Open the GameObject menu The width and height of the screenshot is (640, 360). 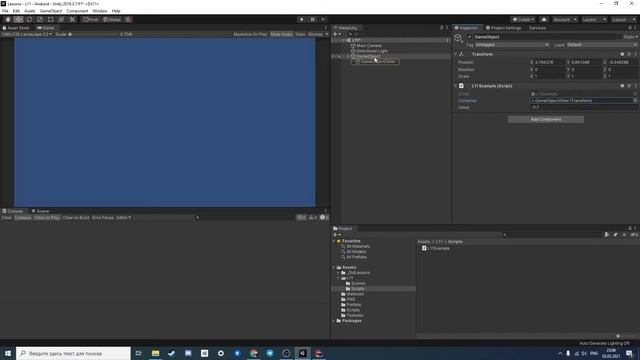pos(51,11)
